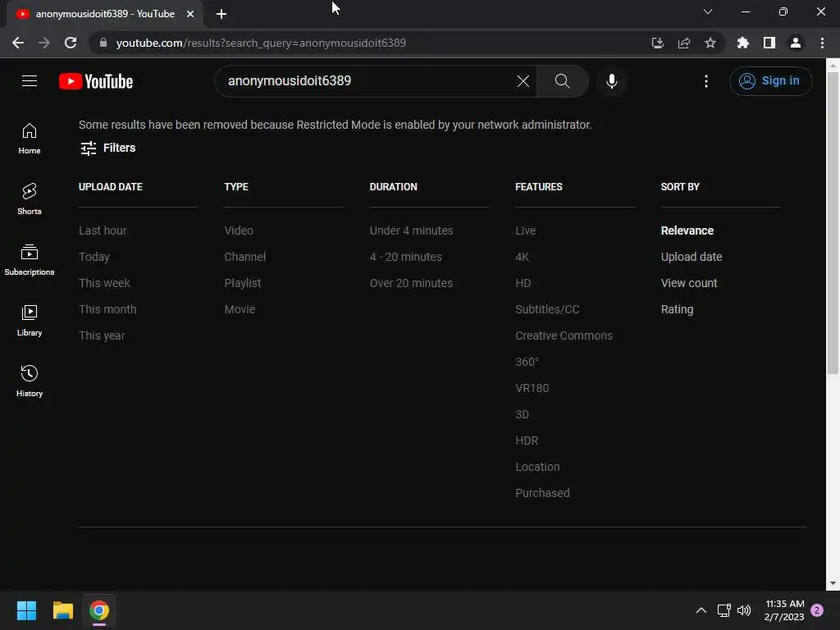840x630 pixels.
Task: Start voice search with the microphone
Action: click(611, 80)
